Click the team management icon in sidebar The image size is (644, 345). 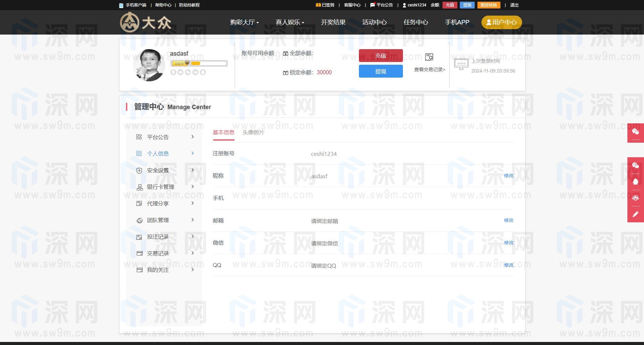pyautogui.click(x=139, y=220)
